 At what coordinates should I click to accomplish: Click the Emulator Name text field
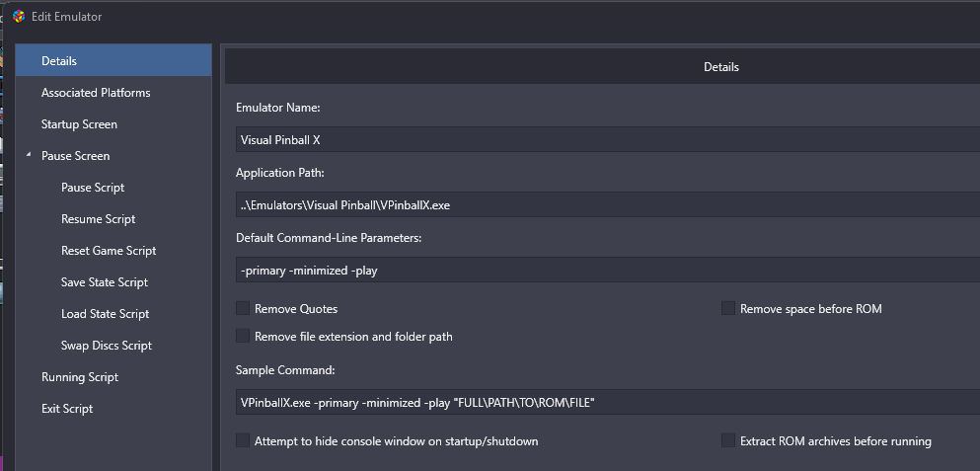[608, 139]
